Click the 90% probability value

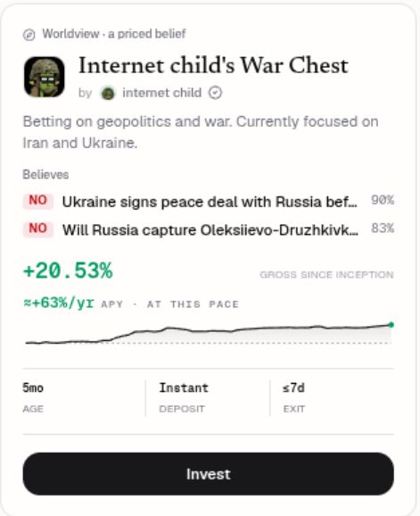[x=383, y=200]
